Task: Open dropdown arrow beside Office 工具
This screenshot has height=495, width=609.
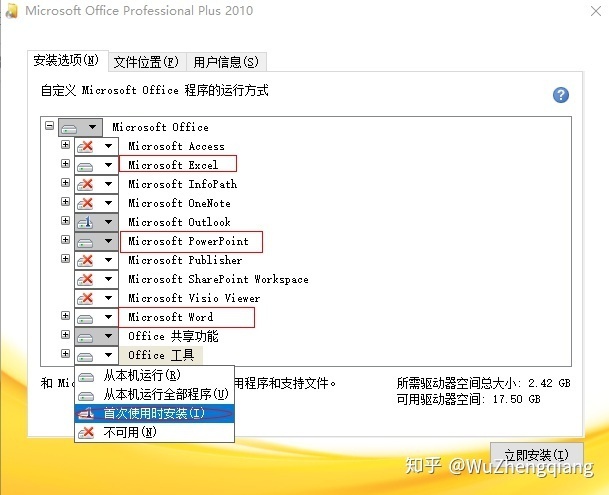Action: pos(108,355)
